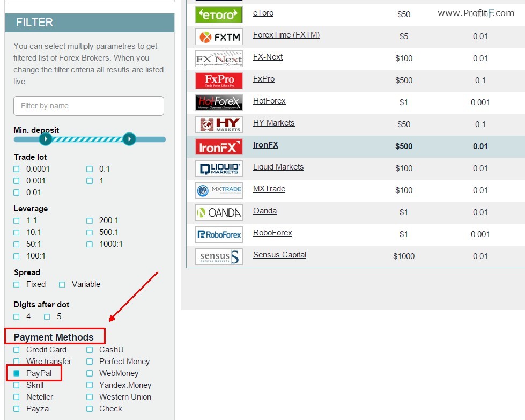525x420 pixels.
Task: Click the FX Next broker logo
Action: click(x=219, y=58)
